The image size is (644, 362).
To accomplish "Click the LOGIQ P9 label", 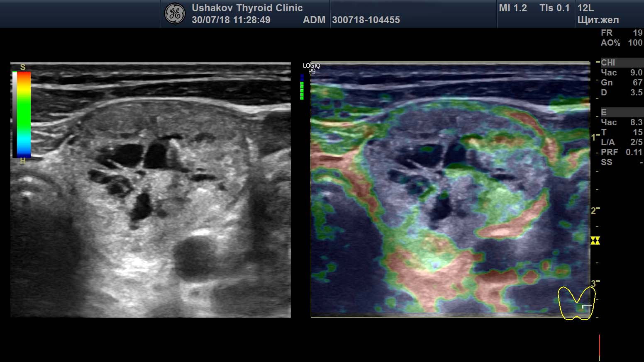I will pyautogui.click(x=312, y=68).
